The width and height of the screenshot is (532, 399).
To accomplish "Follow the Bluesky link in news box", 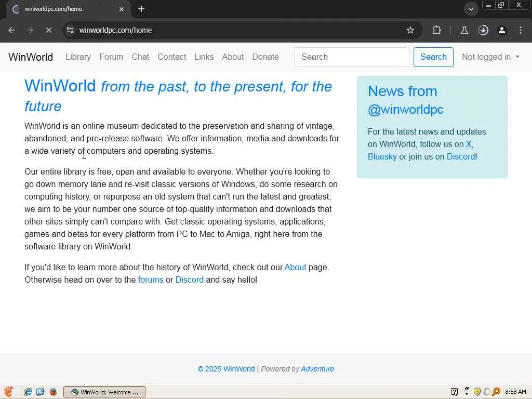I will 382,157.
